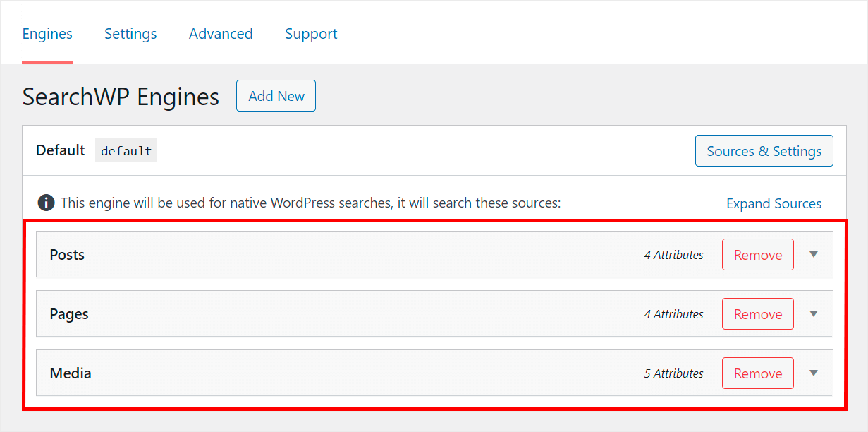Remove the Media source

(758, 373)
